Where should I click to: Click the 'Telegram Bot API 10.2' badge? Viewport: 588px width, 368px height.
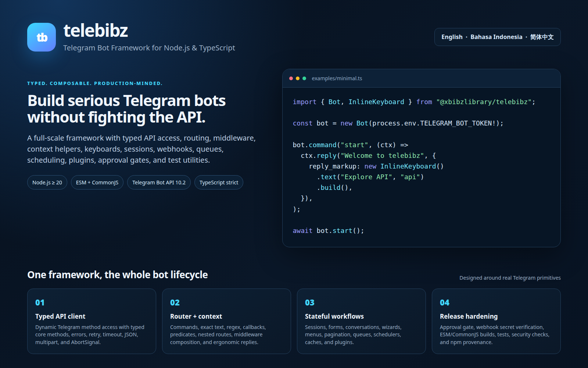(159, 183)
